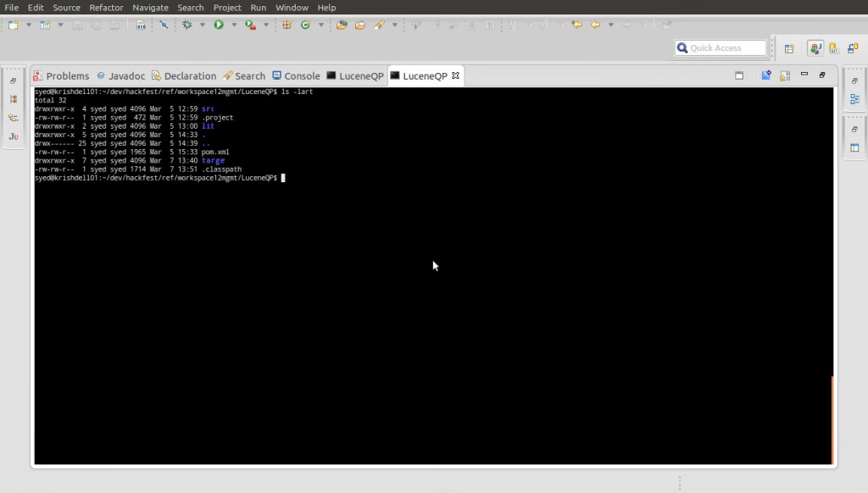
Task: Switch to the first LuceneQP terminal tab
Action: [355, 75]
